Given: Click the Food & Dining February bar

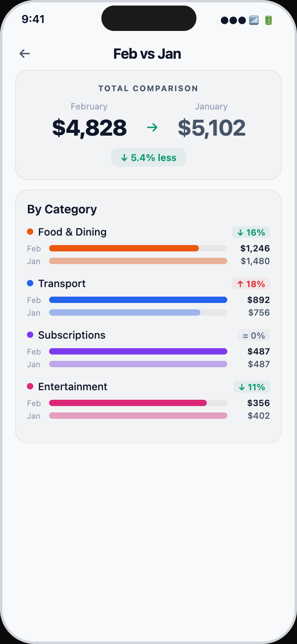Looking at the screenshot, I should coord(124,248).
